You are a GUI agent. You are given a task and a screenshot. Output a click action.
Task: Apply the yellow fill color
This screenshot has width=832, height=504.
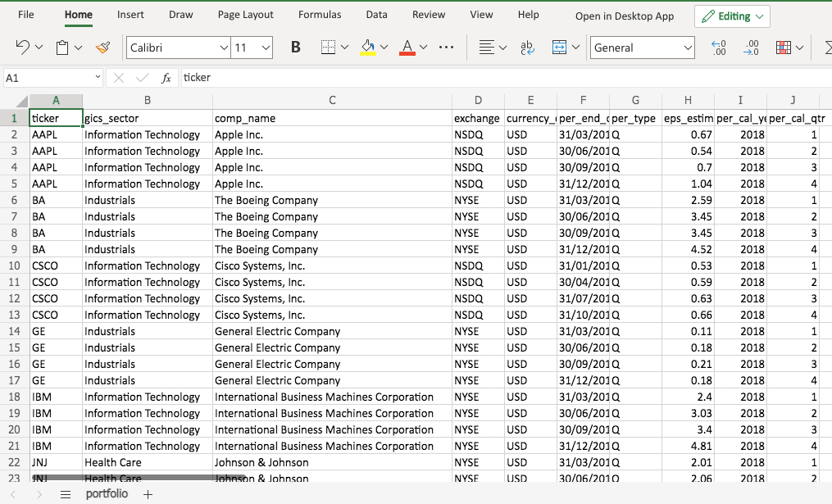coord(368,48)
